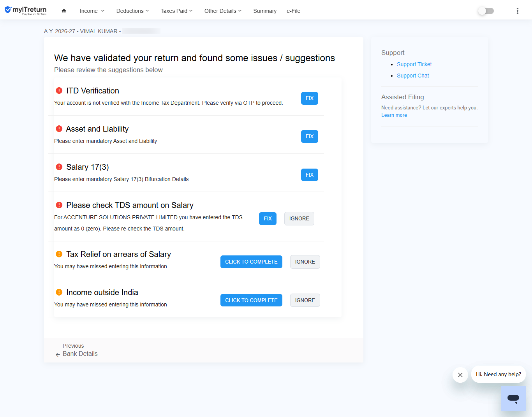Image resolution: width=532 pixels, height=417 pixels.
Task: Click Learn more under Assisted Filing
Action: 394,115
